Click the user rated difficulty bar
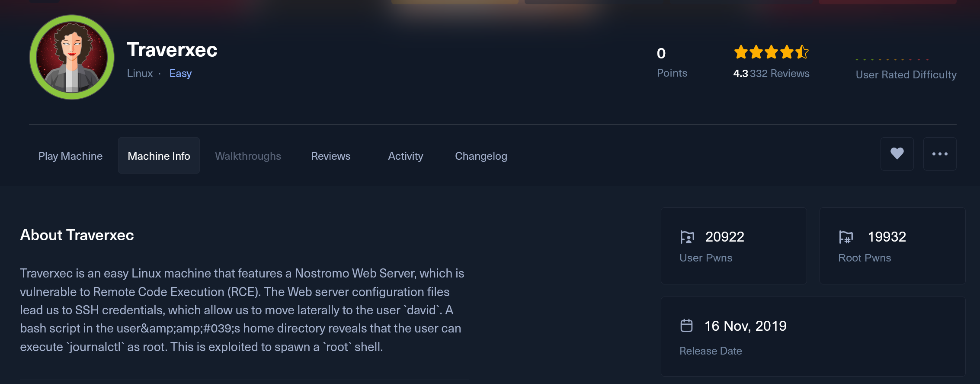Viewport: 980px width, 384px height. click(x=893, y=60)
